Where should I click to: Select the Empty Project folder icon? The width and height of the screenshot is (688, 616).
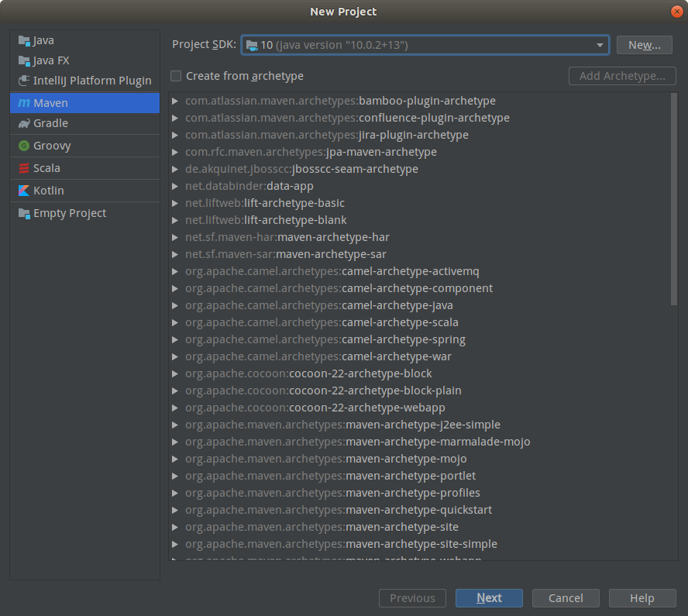click(x=24, y=213)
